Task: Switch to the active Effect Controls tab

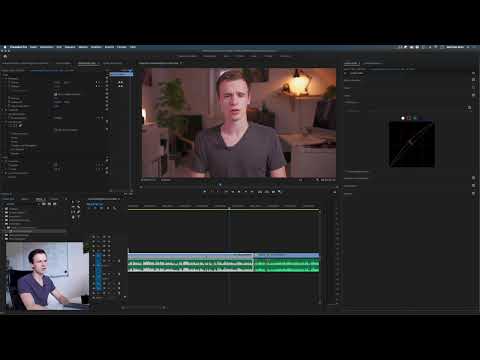Action: pyautogui.click(x=87, y=63)
